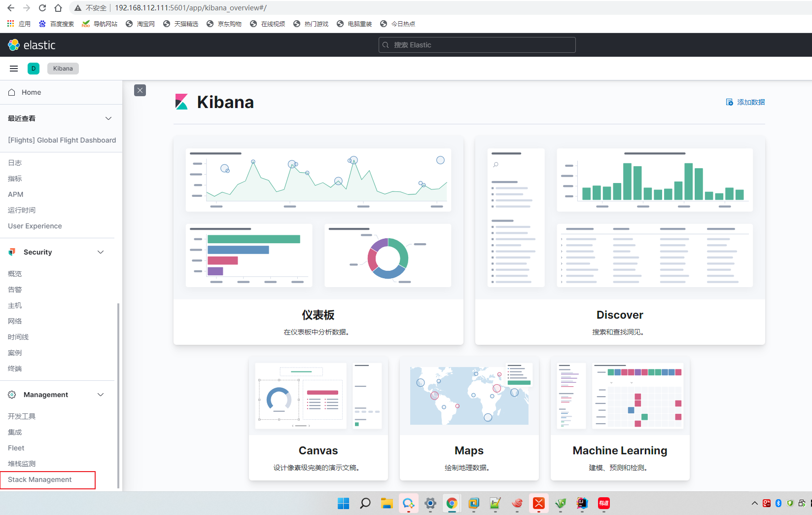
Task: Open the Machine Learning card
Action: (x=620, y=419)
